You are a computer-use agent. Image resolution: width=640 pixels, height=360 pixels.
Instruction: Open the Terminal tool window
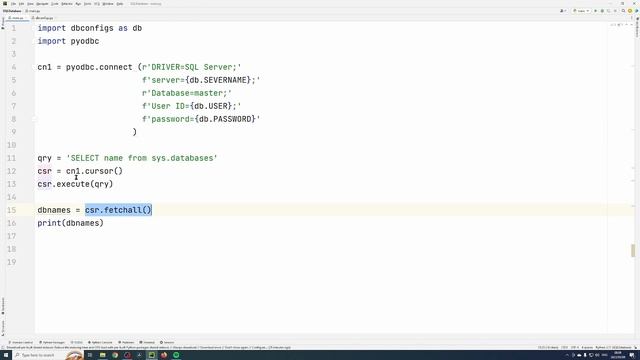(147, 342)
